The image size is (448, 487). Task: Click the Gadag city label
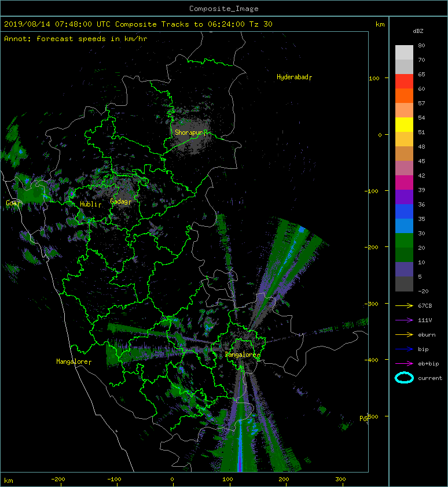pos(121,202)
